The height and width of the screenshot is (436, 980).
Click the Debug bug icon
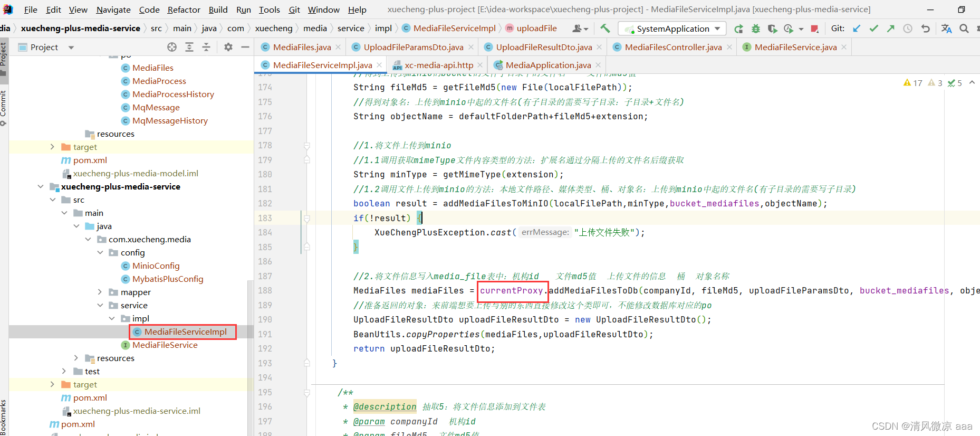tap(755, 29)
